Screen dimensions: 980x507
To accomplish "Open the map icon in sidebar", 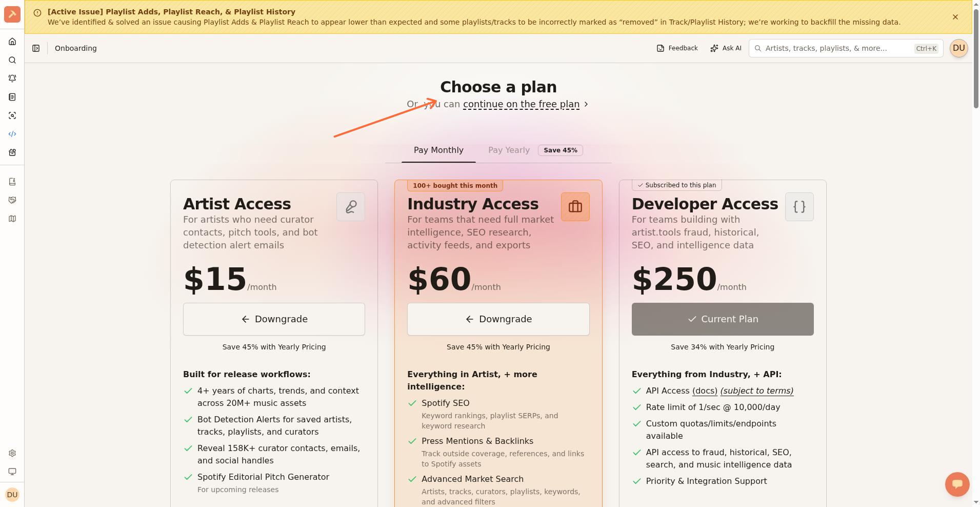I will pyautogui.click(x=12, y=219).
